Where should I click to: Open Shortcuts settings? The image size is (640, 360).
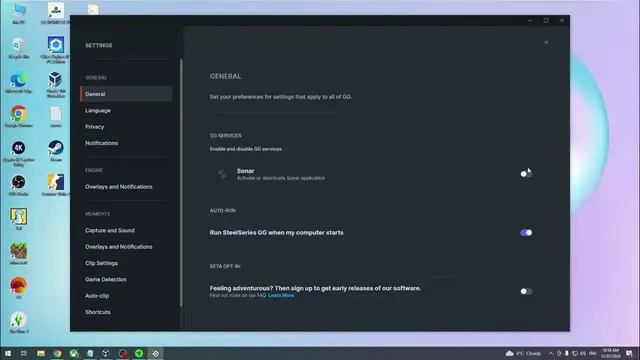[98, 312]
